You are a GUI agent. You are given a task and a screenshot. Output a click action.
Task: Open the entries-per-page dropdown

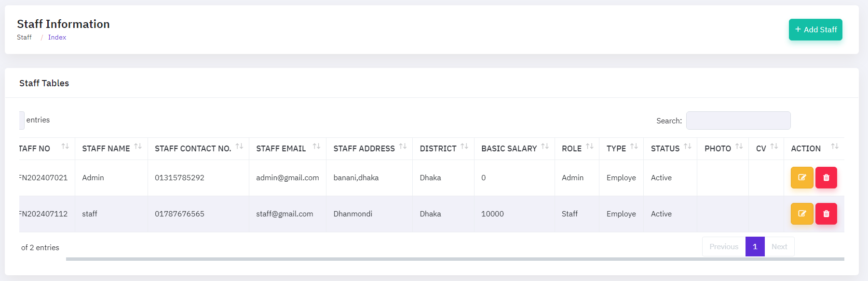point(22,120)
